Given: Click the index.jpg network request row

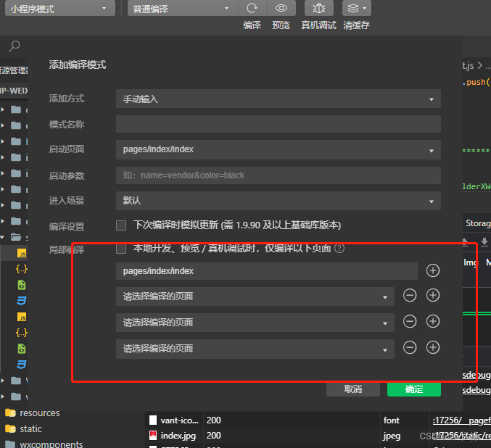Looking at the screenshot, I should click(318, 436).
